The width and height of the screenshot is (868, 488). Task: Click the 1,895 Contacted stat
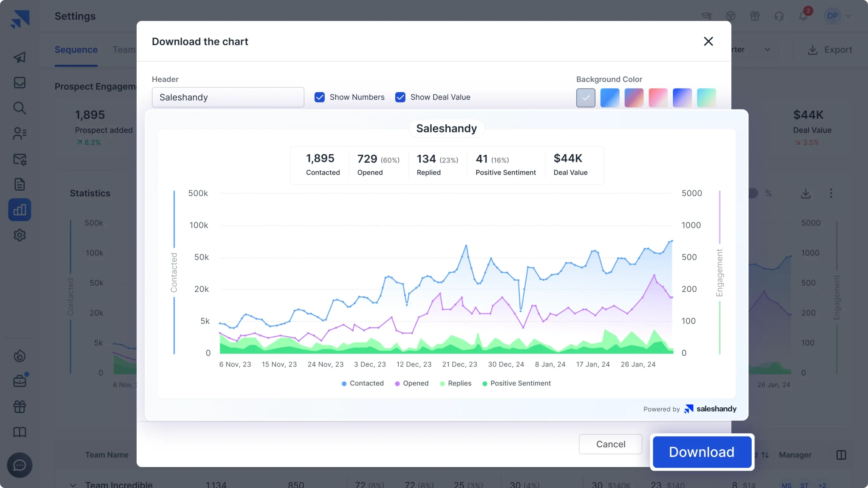(x=323, y=164)
